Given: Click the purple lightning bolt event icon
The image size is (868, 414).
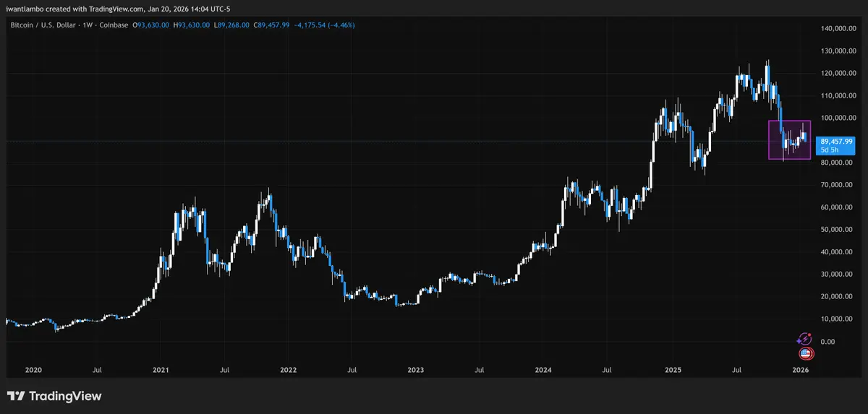Looking at the screenshot, I should (804, 339).
